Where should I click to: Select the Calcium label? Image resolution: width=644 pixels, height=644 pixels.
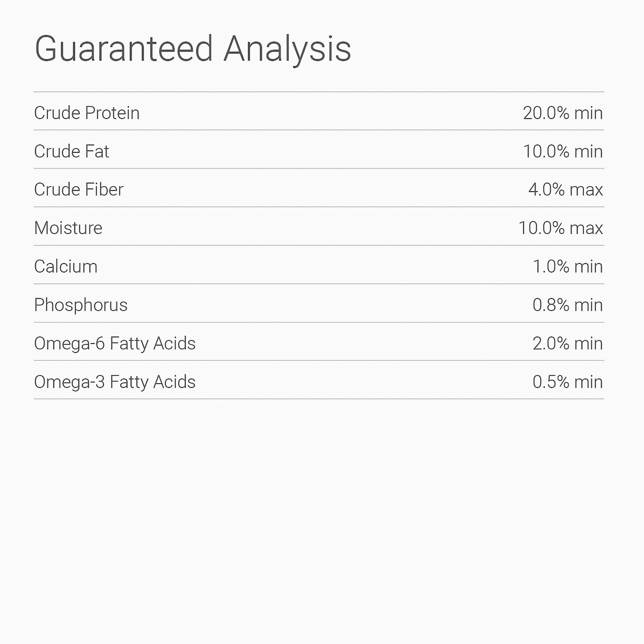pyautogui.click(x=65, y=267)
